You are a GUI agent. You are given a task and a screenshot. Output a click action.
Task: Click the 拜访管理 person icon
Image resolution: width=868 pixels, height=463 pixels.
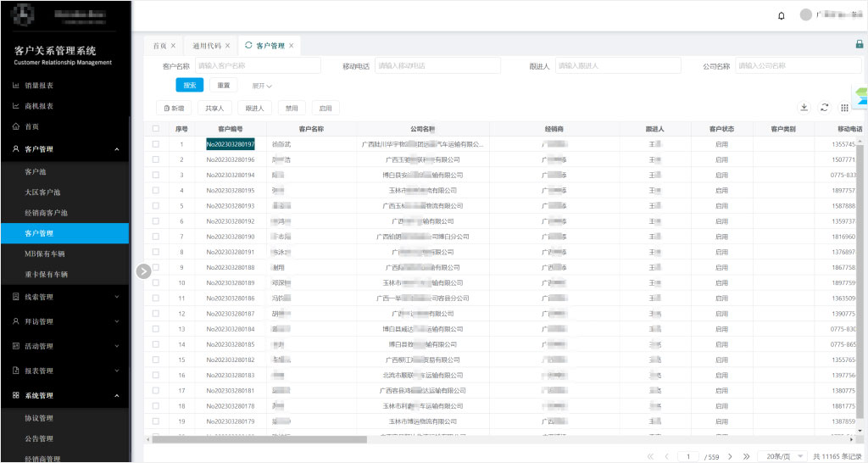(15, 321)
